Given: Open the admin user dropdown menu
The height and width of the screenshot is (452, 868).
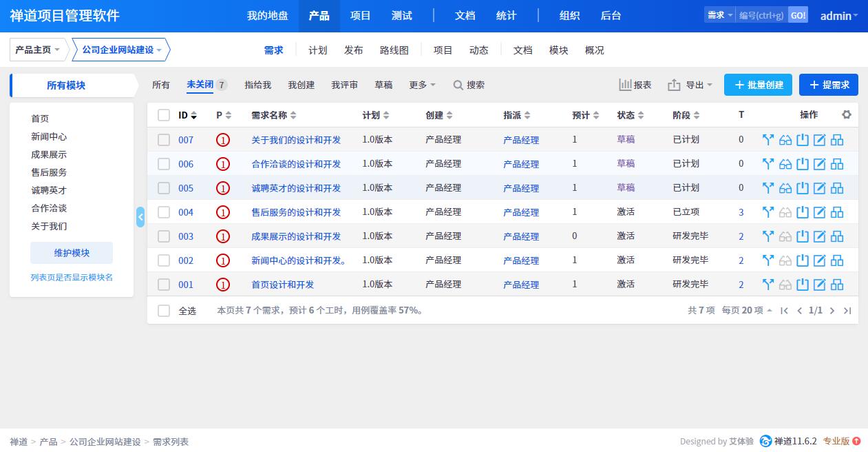Looking at the screenshot, I should click(x=838, y=16).
